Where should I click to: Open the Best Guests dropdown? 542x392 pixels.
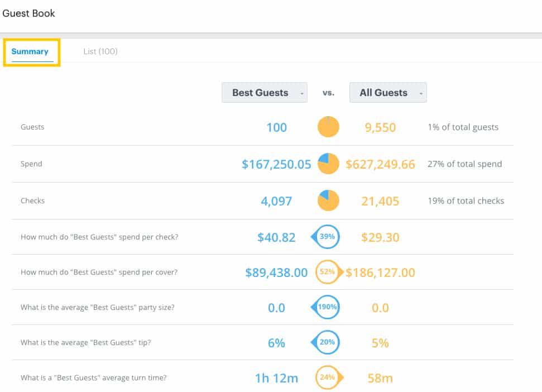click(x=265, y=93)
